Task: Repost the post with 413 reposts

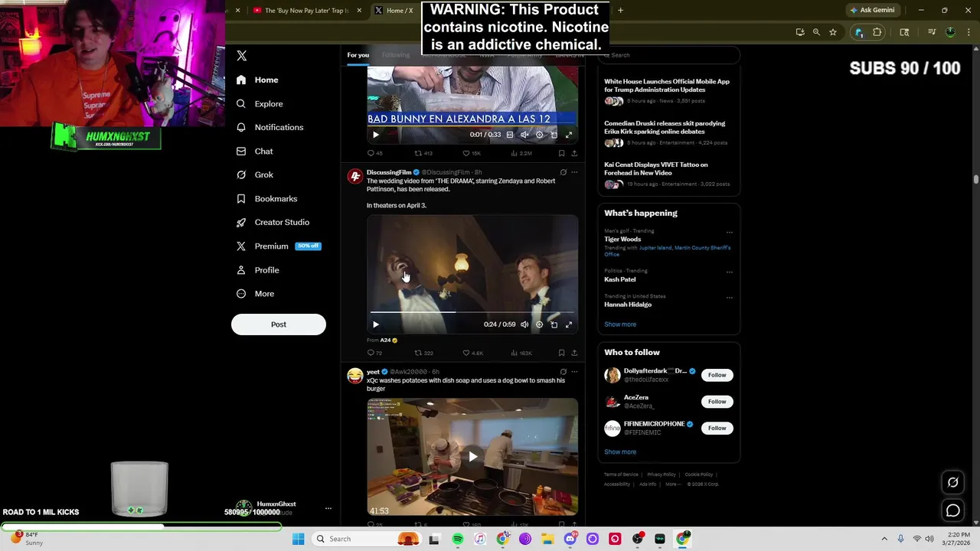Action: click(423, 153)
